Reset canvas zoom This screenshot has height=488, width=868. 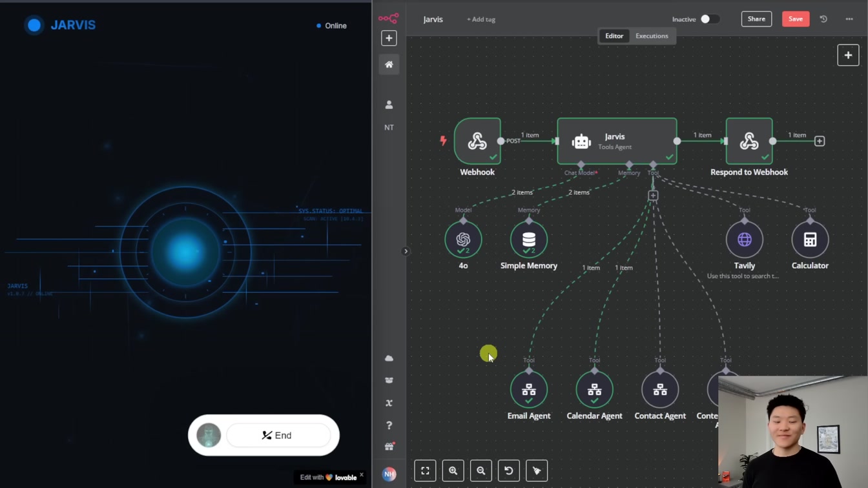tap(508, 471)
